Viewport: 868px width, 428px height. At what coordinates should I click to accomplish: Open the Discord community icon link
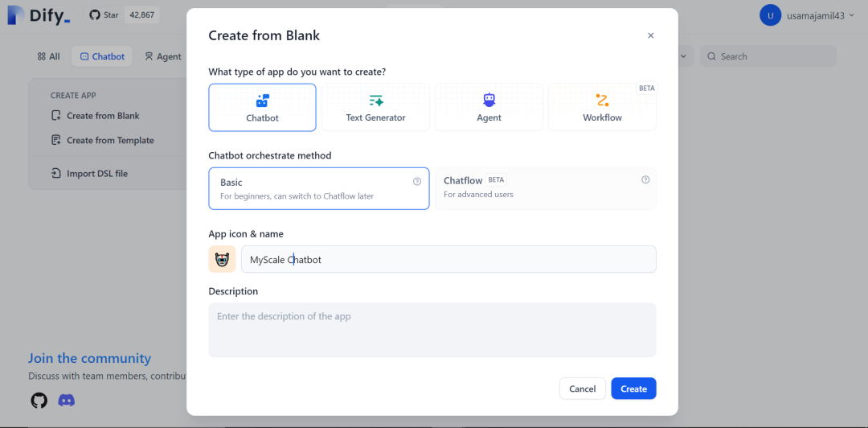pos(67,400)
